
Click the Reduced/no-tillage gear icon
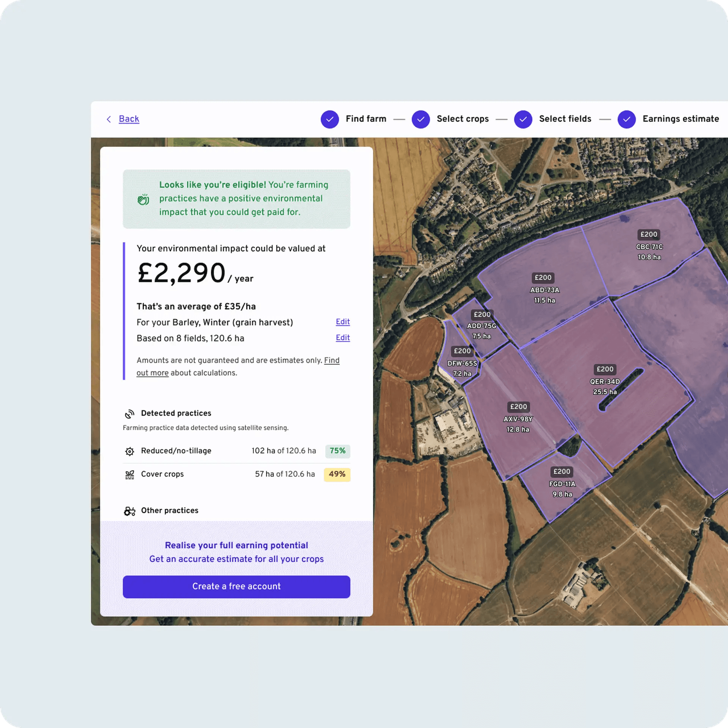pos(130,451)
